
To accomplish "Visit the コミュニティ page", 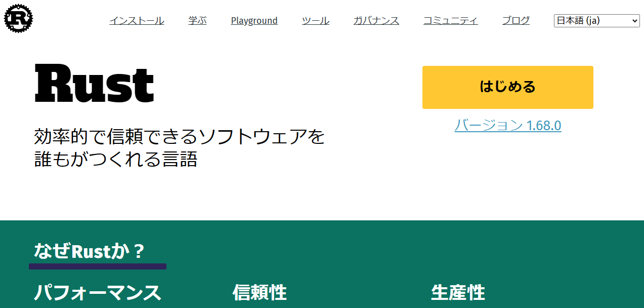I will (450, 21).
